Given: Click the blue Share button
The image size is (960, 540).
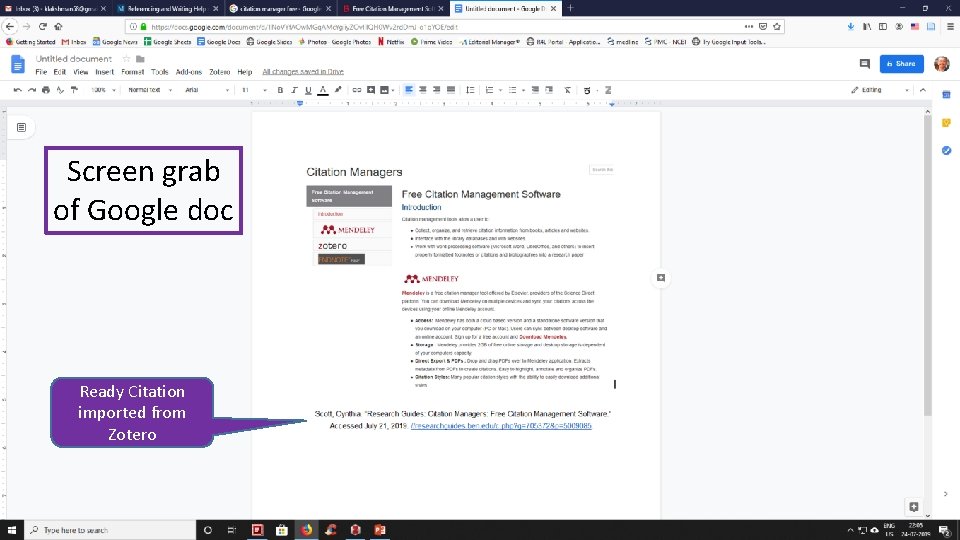Looking at the screenshot, I should coord(900,63).
